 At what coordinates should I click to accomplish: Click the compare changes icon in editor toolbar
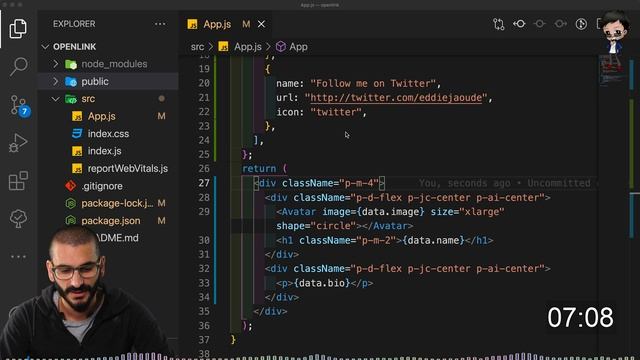pos(498,24)
